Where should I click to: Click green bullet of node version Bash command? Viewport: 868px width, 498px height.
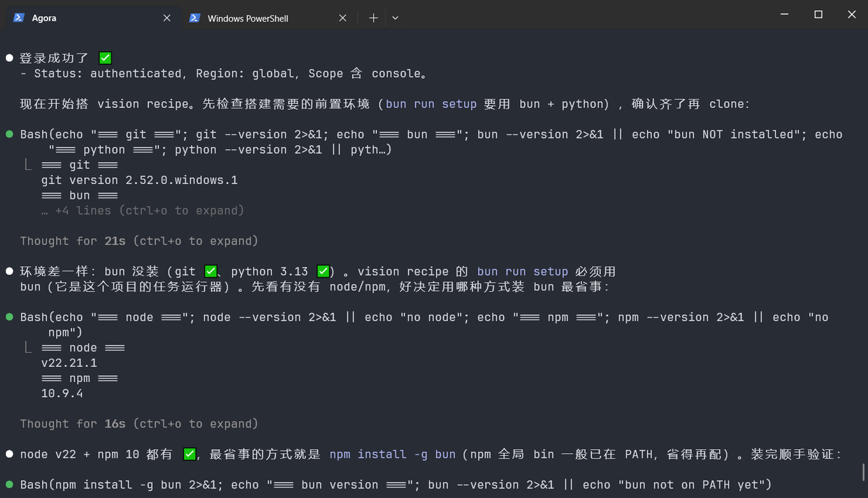click(9, 317)
